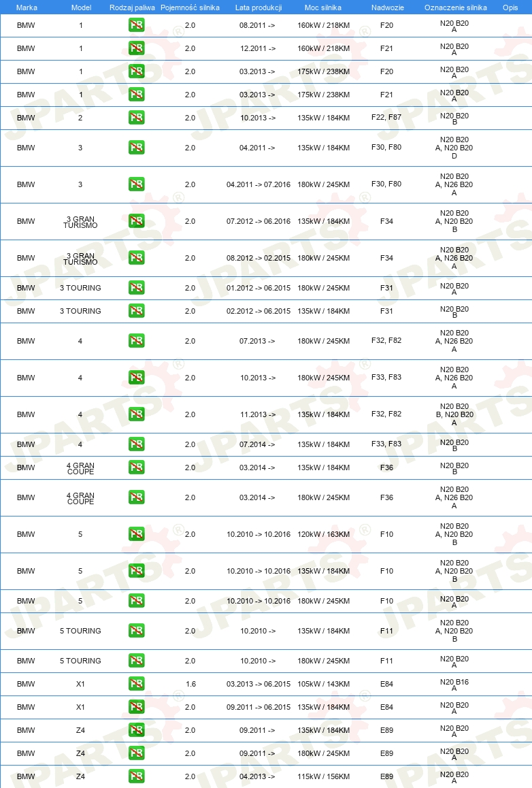532x788 pixels.
Task: Select the '03.2013 -> 06.2015' date cell
Action: tap(259, 684)
